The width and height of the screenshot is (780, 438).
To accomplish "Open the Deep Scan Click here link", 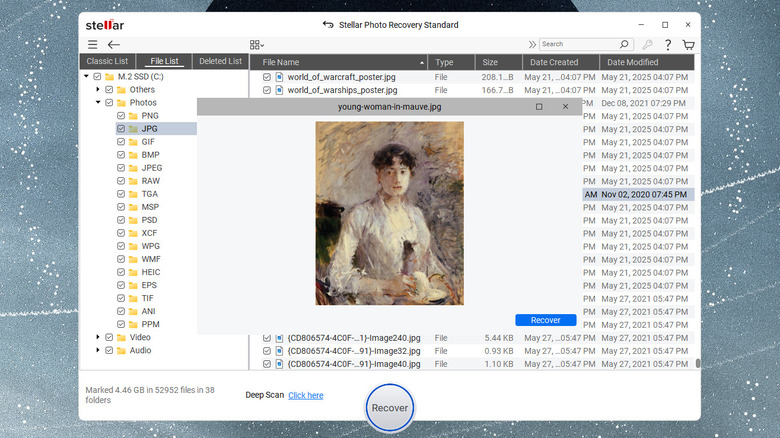I will point(305,395).
